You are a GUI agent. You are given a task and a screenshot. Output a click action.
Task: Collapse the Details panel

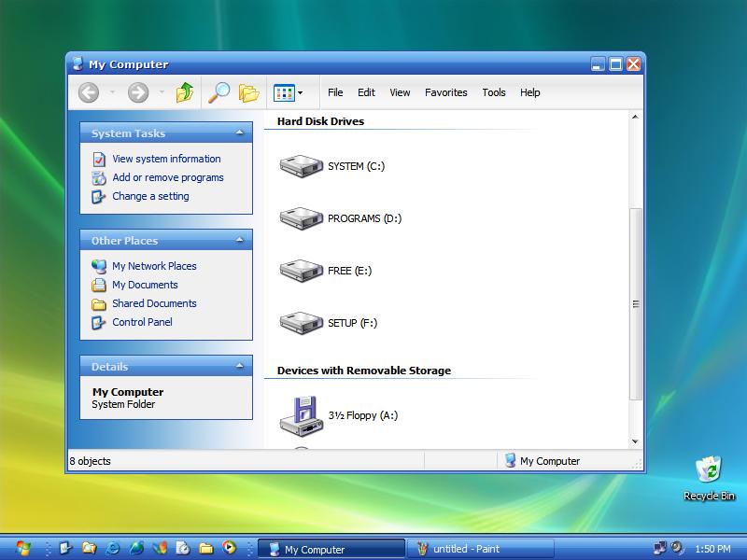(x=240, y=366)
